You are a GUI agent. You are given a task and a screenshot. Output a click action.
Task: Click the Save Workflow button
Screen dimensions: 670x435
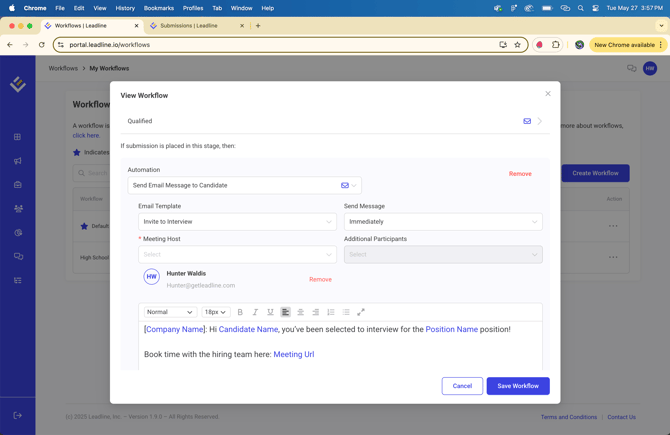518,386
